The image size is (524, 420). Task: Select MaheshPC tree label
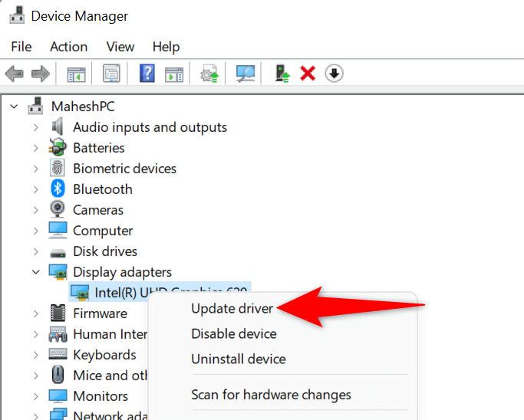83,107
